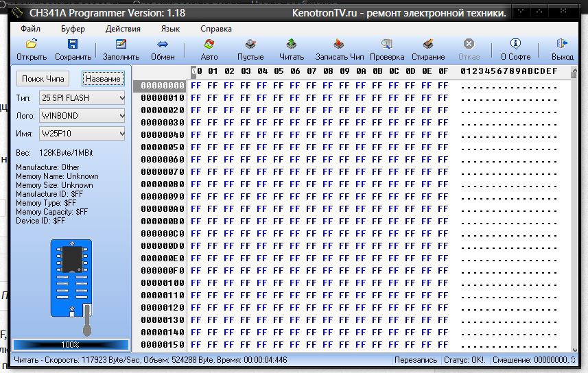Click the Обмен (Swap) toolbar icon
The image size is (588, 373).
[x=163, y=45]
